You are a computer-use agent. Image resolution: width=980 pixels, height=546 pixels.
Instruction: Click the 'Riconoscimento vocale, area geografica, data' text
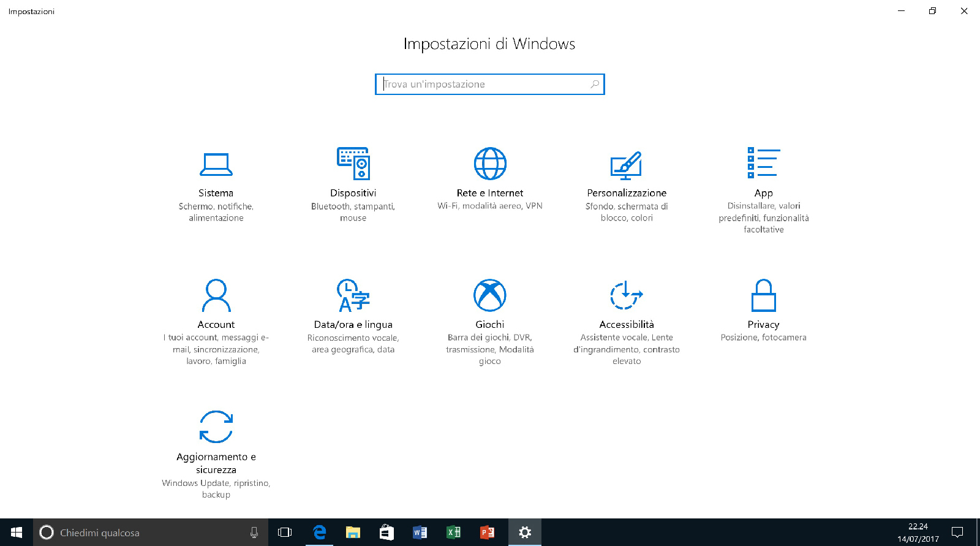tap(353, 344)
